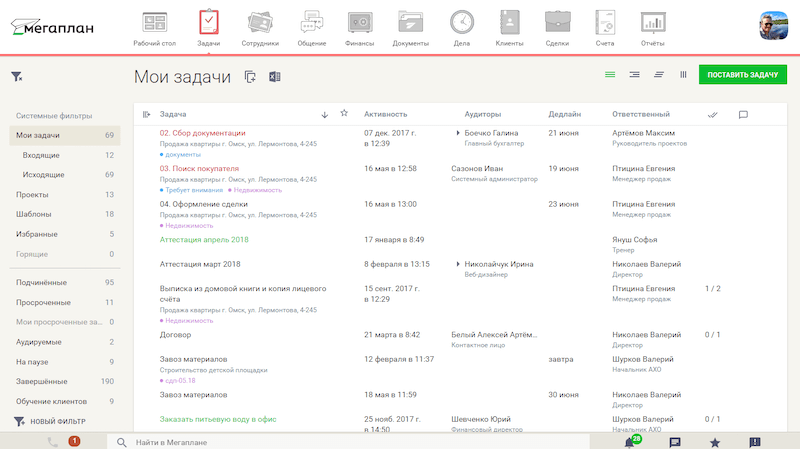Select the Просроченные filter in sidebar
Image resolution: width=800 pixels, height=449 pixels.
pos(43,302)
